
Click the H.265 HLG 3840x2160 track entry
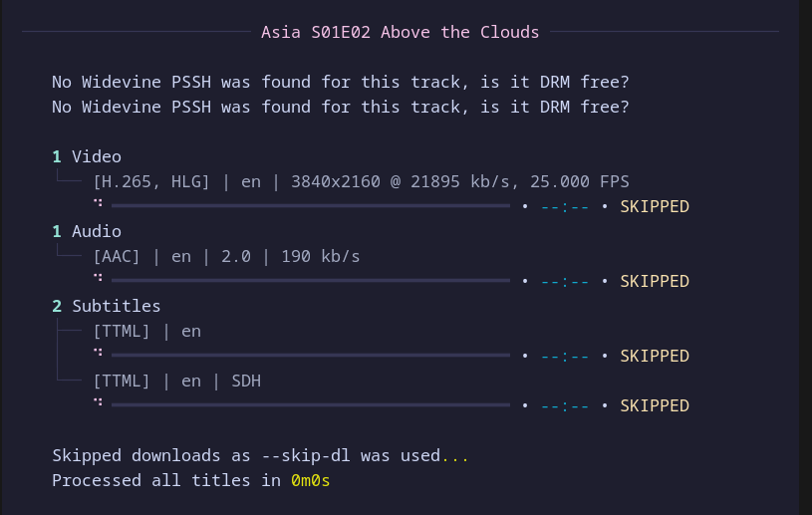pyautogui.click(x=361, y=181)
